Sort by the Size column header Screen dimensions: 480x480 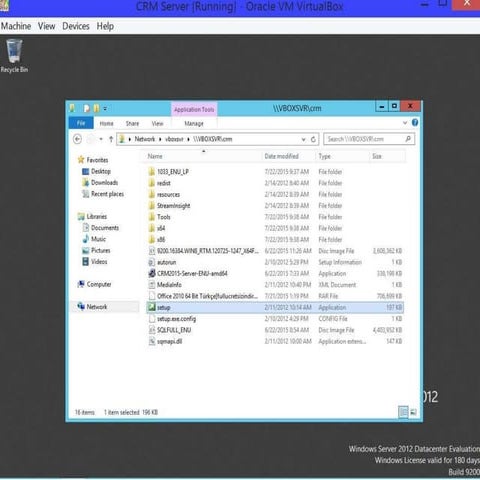(x=377, y=156)
